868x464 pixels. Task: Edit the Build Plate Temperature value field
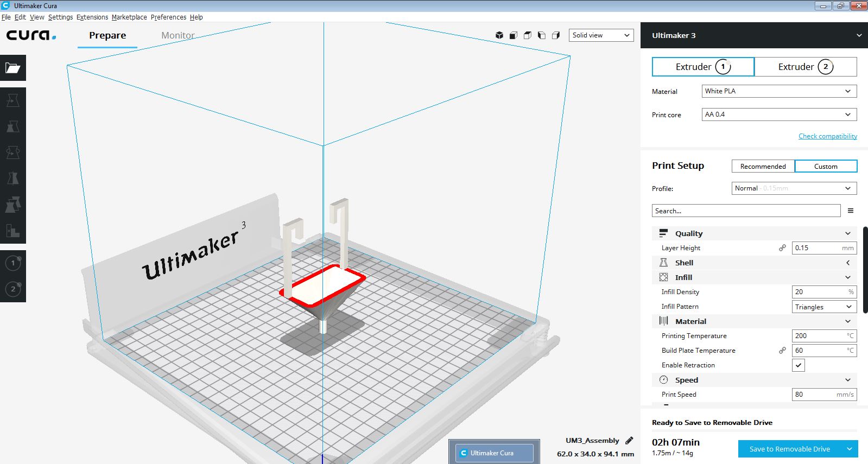click(x=824, y=351)
